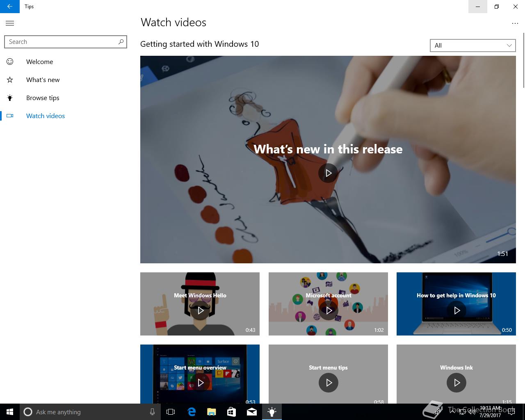Click the Meet Windows Hello title text
525x420 pixels.
tap(200, 295)
